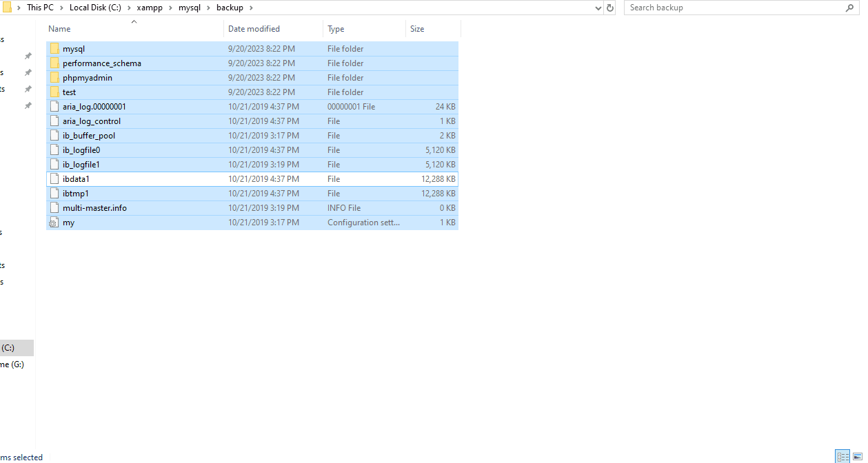
Task: Click the multi-master.info file icon
Action: click(x=54, y=208)
